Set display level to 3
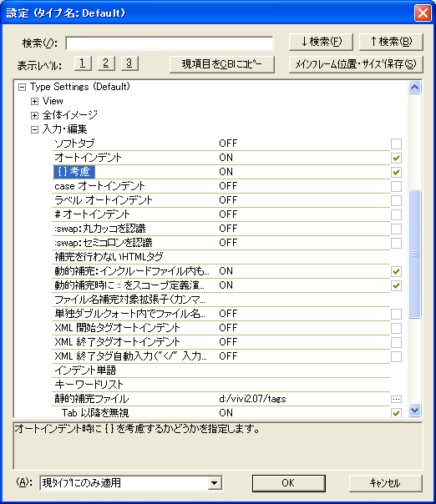Image resolution: width=436 pixels, height=504 pixels. (x=129, y=63)
